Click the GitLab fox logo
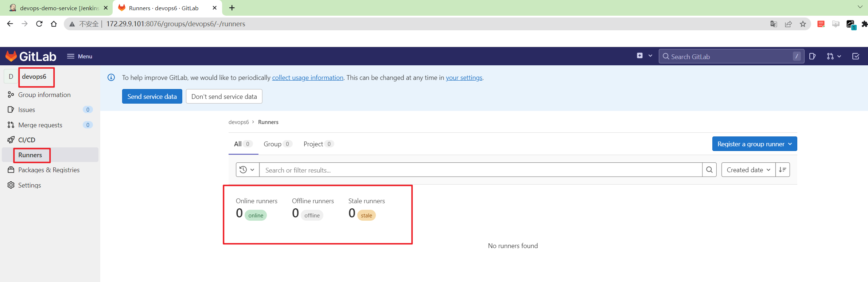This screenshot has width=868, height=282. click(11, 56)
